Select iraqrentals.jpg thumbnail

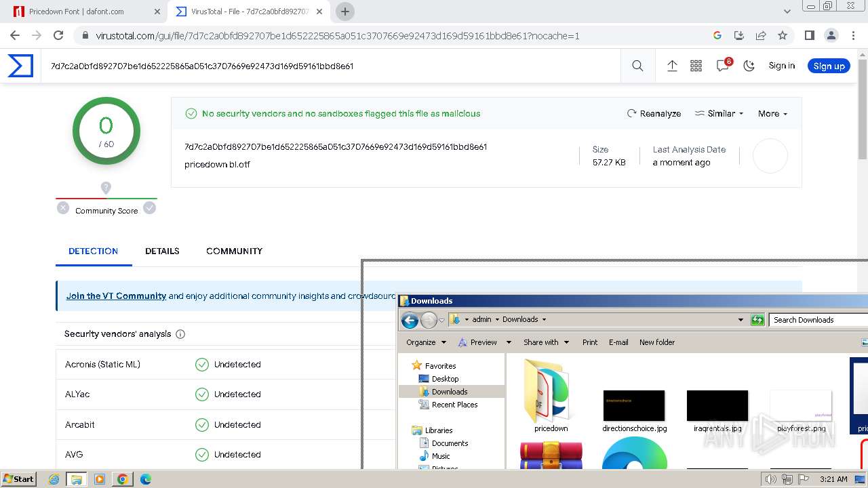coord(717,410)
